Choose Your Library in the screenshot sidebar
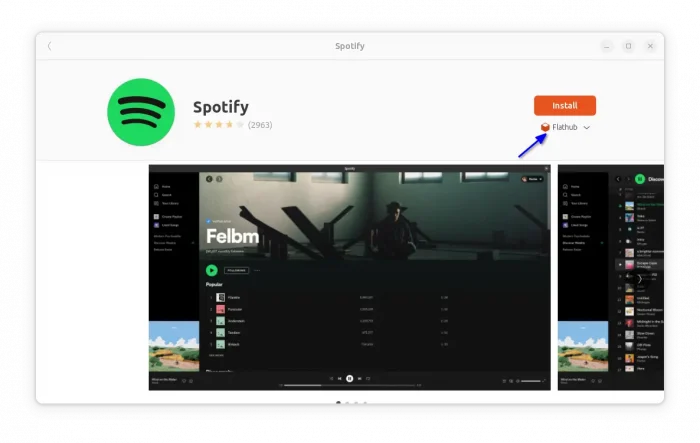700x443 pixels. tap(167, 202)
